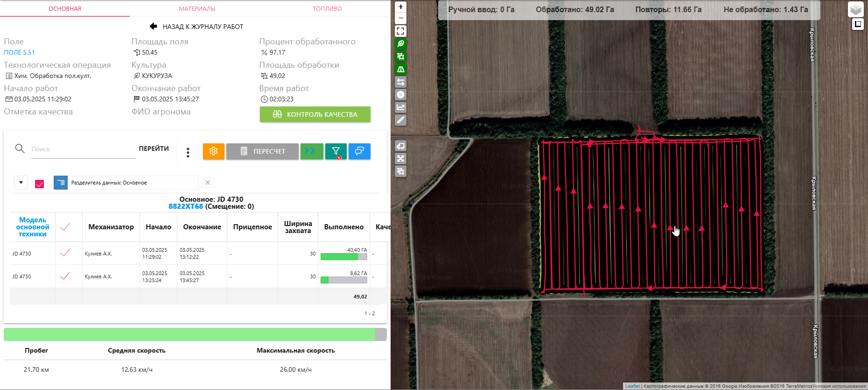Screen dimensions: 868x390
Task: Open the blue comments chat button
Action: pyautogui.click(x=359, y=151)
